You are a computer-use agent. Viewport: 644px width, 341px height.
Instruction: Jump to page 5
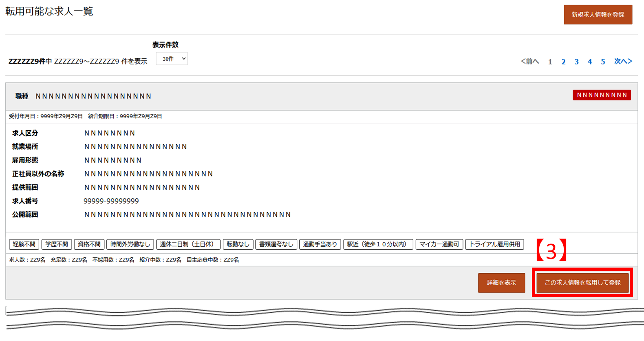click(x=603, y=62)
